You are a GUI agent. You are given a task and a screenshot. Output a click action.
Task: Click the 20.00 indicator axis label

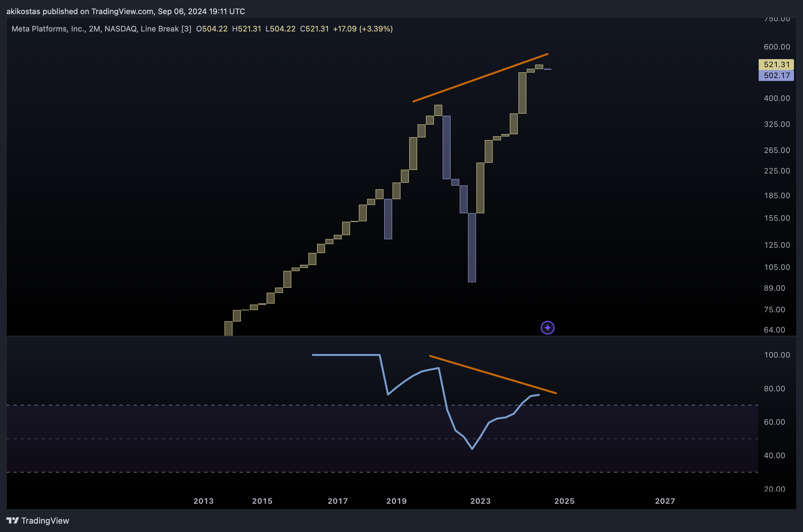point(774,489)
